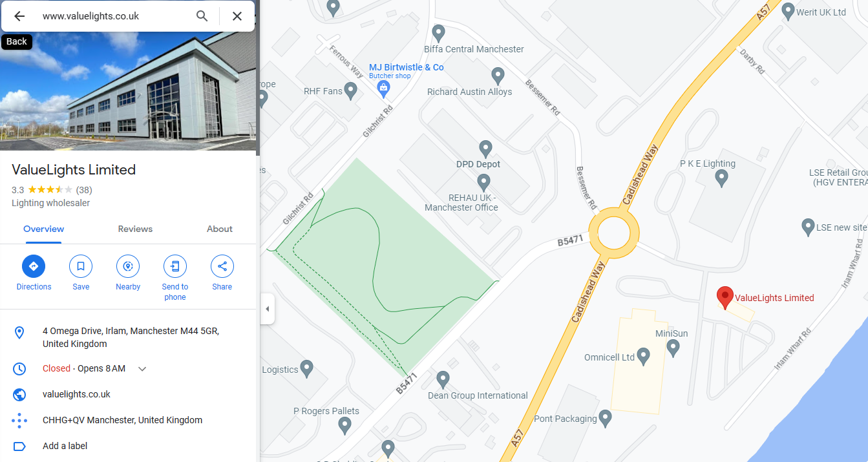Open the Nearby search icon
Image resolution: width=868 pixels, height=462 pixels.
[128, 266]
